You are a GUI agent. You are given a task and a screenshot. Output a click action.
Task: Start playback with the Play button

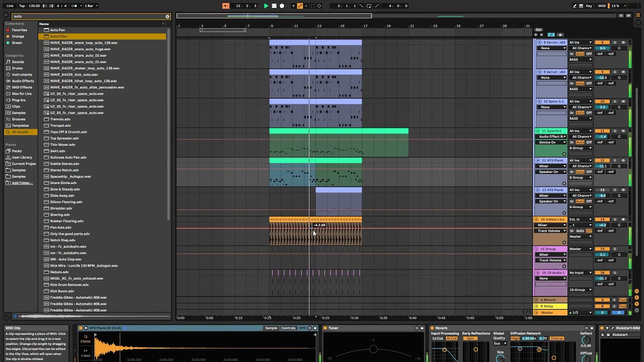(266, 6)
